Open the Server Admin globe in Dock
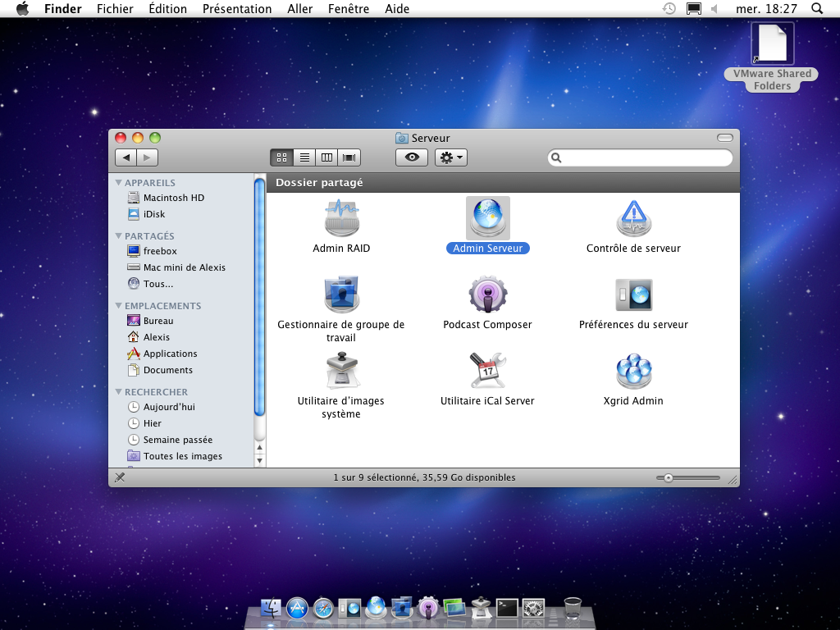The image size is (840, 630). coord(376,608)
